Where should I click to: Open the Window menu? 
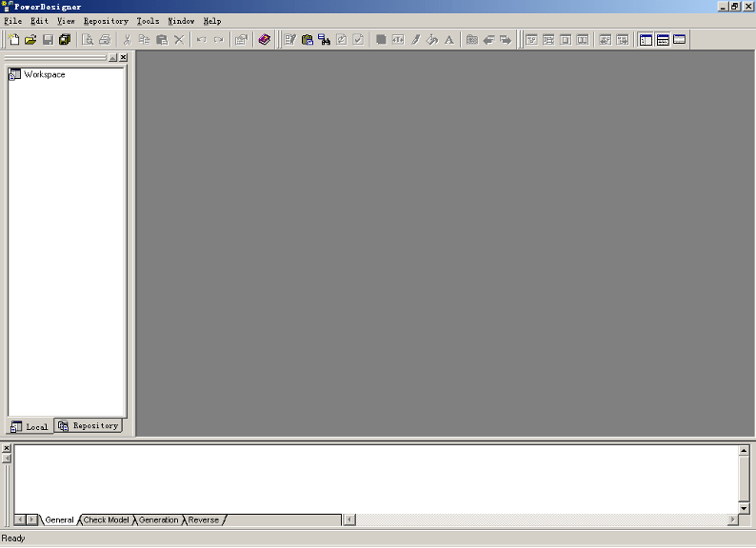click(181, 21)
